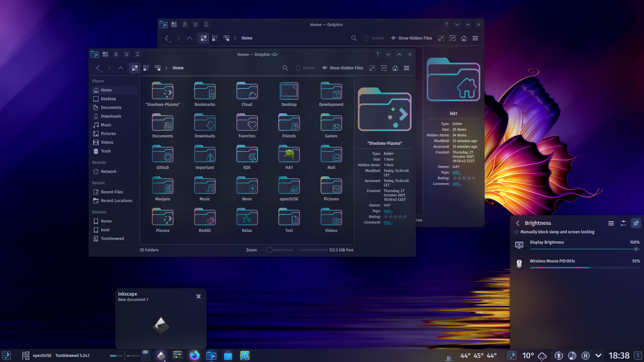Pin the Brightness popup open

pos(636,223)
